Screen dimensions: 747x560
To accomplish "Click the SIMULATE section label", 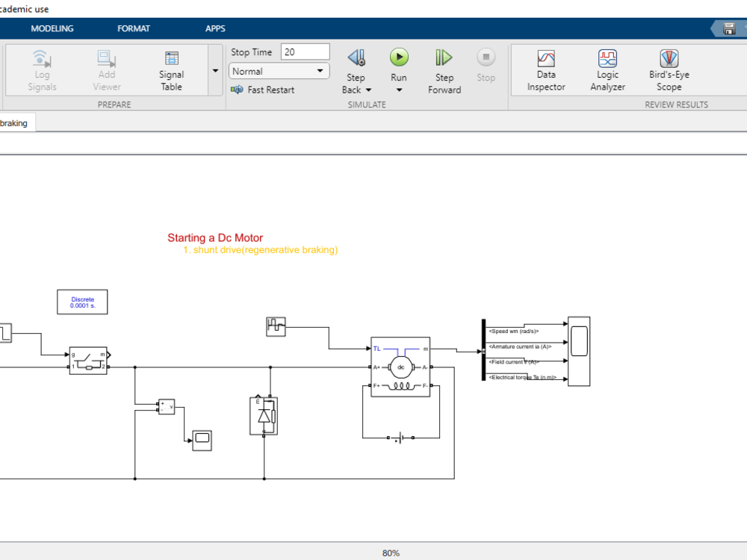I will coord(366,105).
